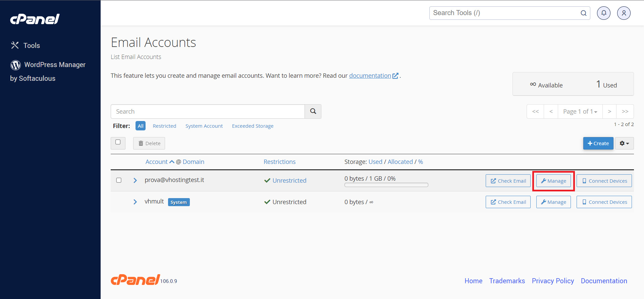The height and width of the screenshot is (299, 644).
Task: Open WordPress Manager by Softaculous
Action: (48, 71)
